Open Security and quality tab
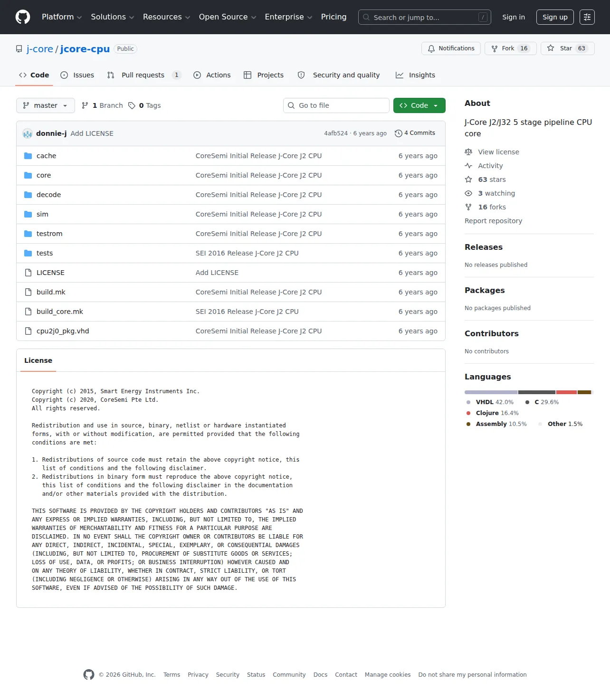 [339, 75]
